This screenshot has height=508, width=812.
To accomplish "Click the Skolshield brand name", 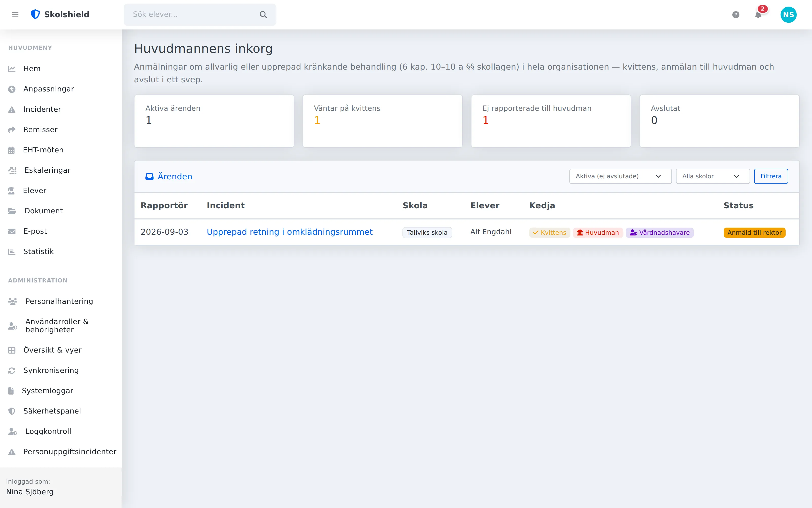I will coord(67,14).
